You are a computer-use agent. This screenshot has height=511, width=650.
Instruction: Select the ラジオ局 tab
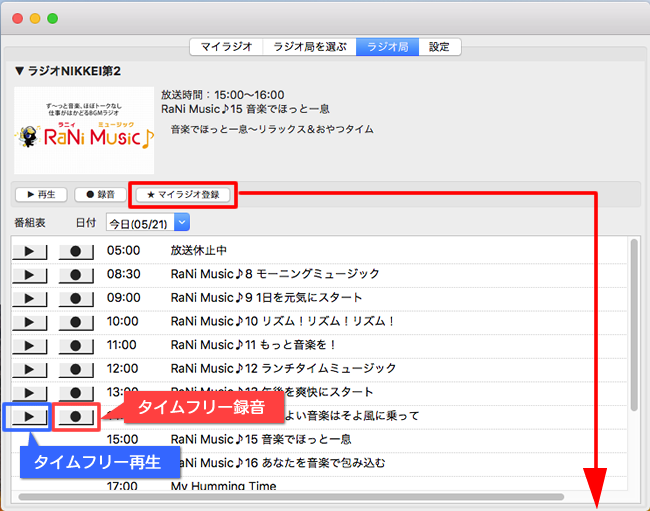(388, 47)
